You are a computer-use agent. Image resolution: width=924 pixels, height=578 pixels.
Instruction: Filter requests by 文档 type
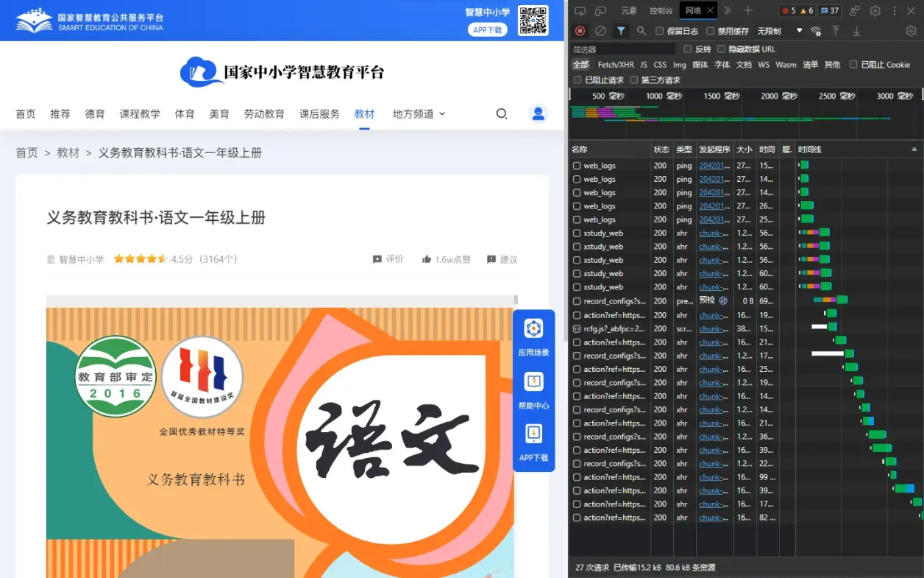(x=744, y=65)
